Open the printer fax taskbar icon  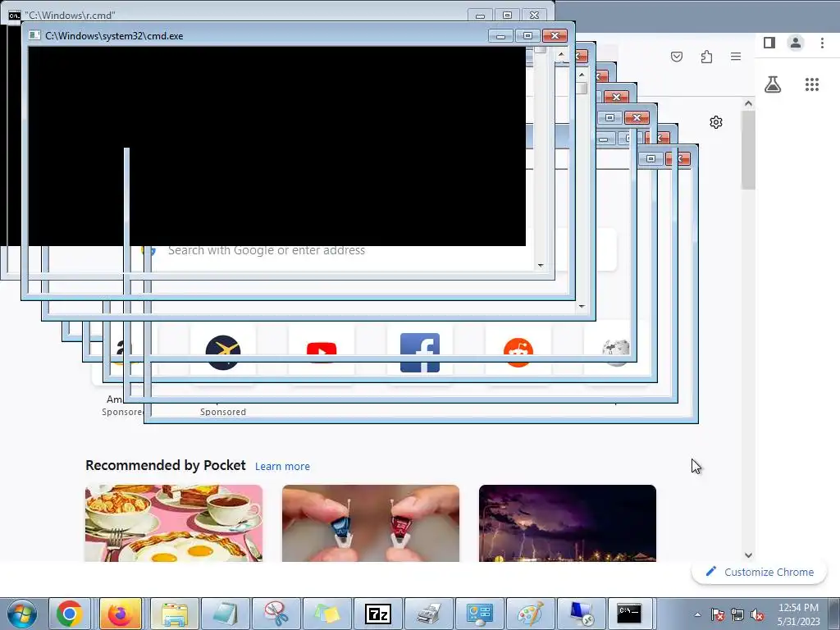428,614
